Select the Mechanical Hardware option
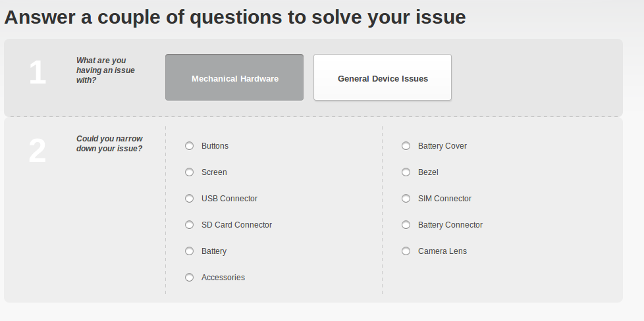Image resolution: width=644 pixels, height=321 pixels. [234, 78]
